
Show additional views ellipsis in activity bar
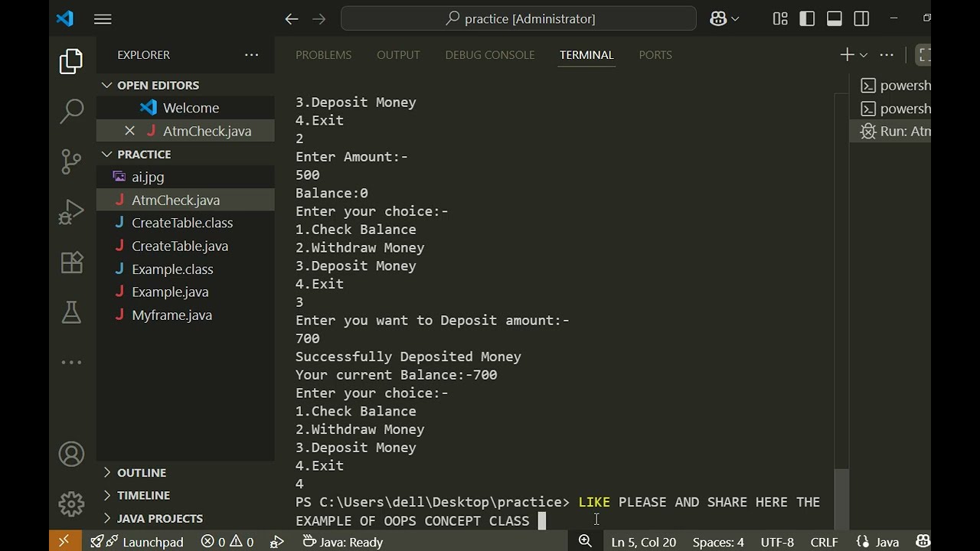click(71, 363)
